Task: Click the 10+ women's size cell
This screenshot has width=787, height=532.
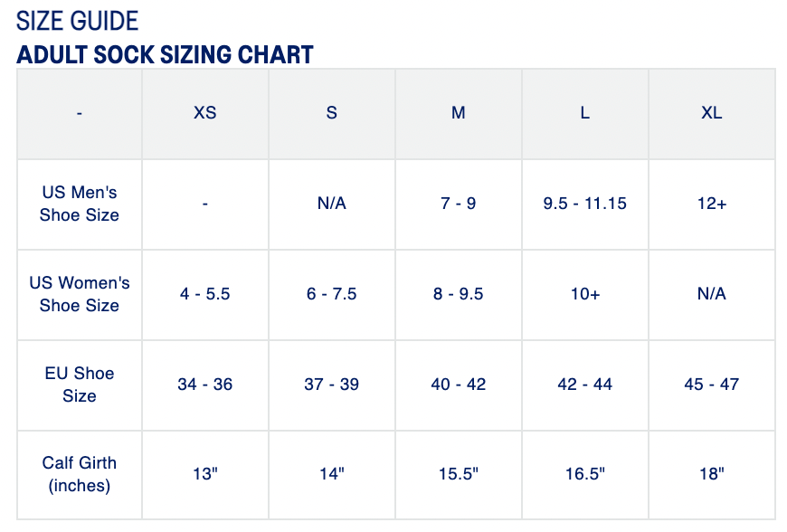Action: coord(585,294)
